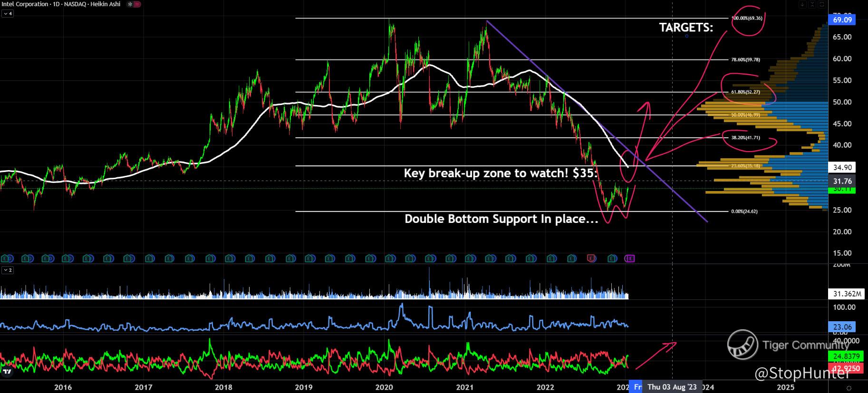Image resolution: width=868 pixels, height=393 pixels.
Task: Select the Key break-up zone text annotation
Action: 501,173
